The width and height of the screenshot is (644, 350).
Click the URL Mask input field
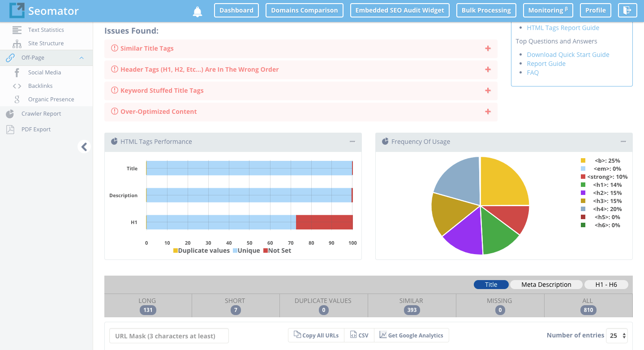pos(169,336)
